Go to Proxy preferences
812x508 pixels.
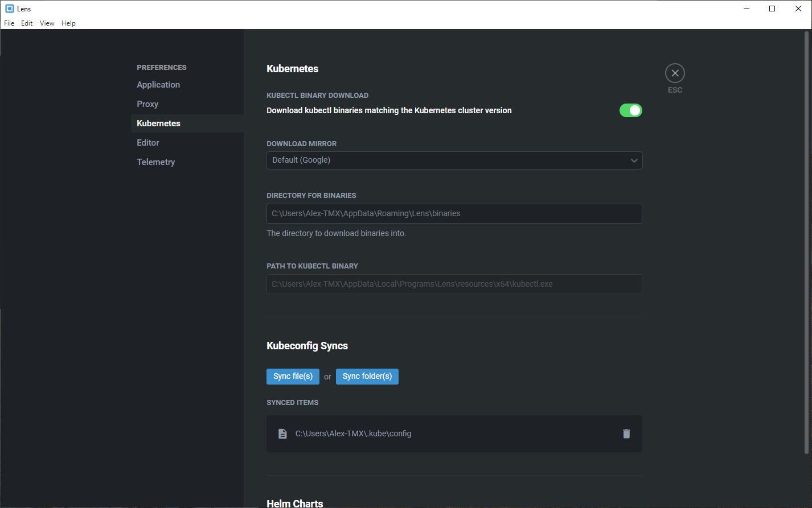click(x=147, y=104)
